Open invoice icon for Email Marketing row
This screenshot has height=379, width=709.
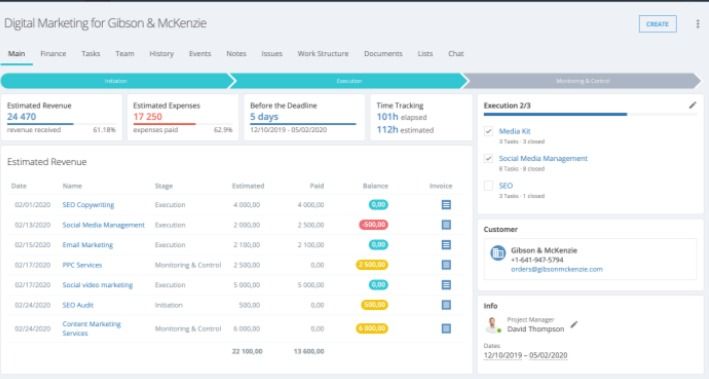tap(446, 245)
